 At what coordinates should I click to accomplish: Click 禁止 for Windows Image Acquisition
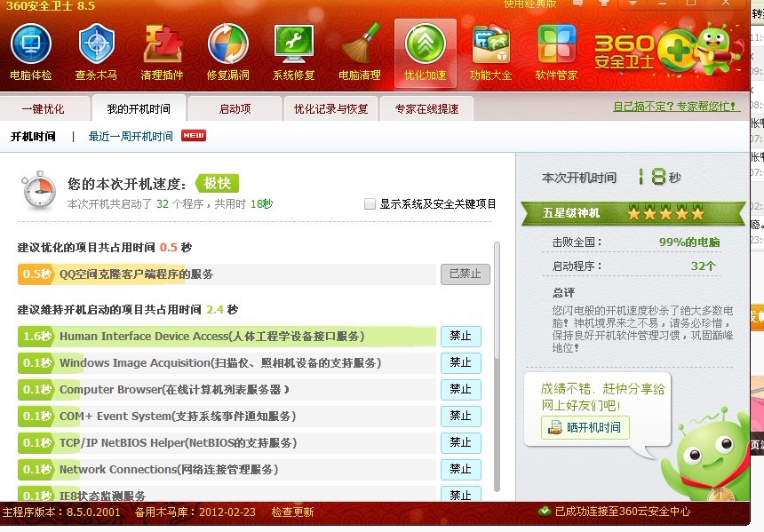tap(461, 363)
